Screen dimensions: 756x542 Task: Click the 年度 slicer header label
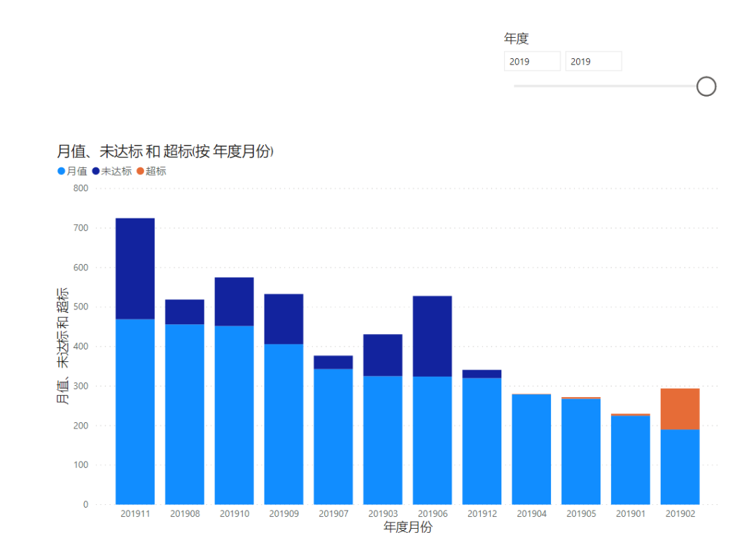point(517,39)
